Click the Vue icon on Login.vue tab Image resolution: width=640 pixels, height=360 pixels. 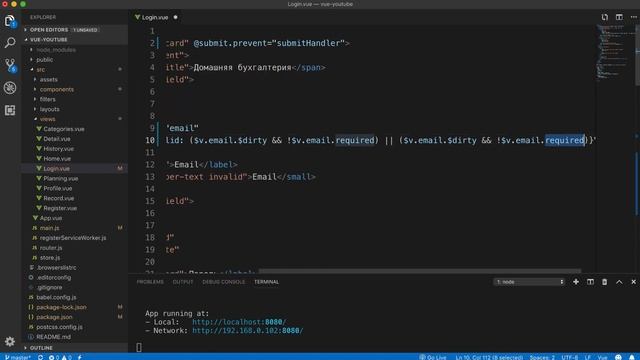pyautogui.click(x=138, y=17)
